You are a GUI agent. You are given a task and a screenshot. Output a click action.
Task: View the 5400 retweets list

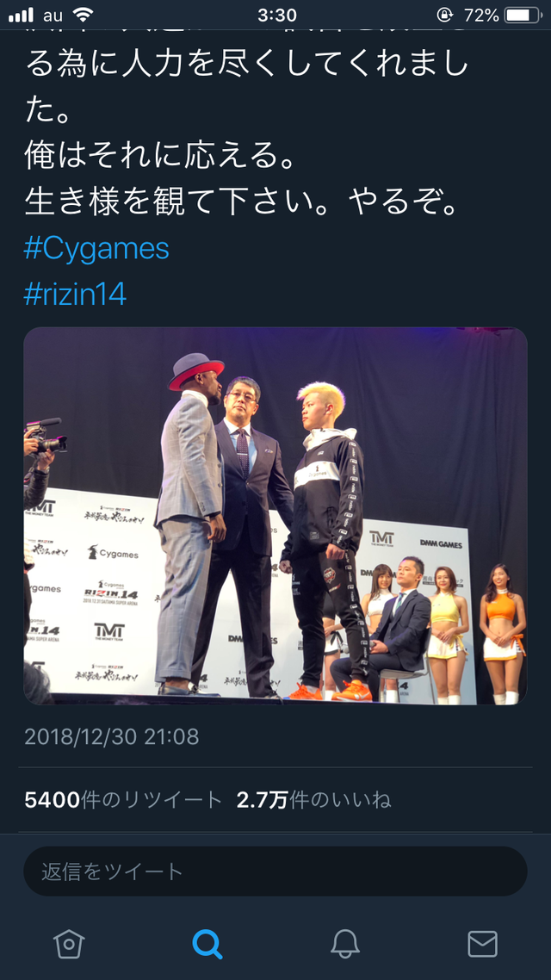click(123, 799)
